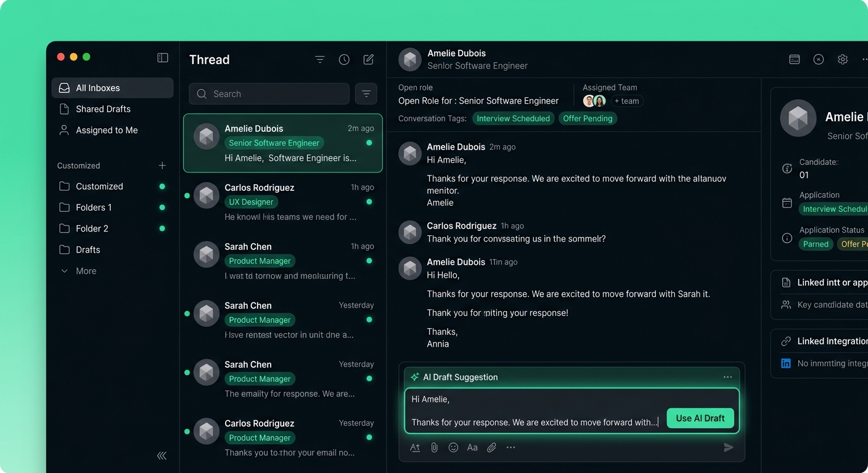This screenshot has width=868, height=473.
Task: Open the compose new message icon
Action: [x=369, y=60]
